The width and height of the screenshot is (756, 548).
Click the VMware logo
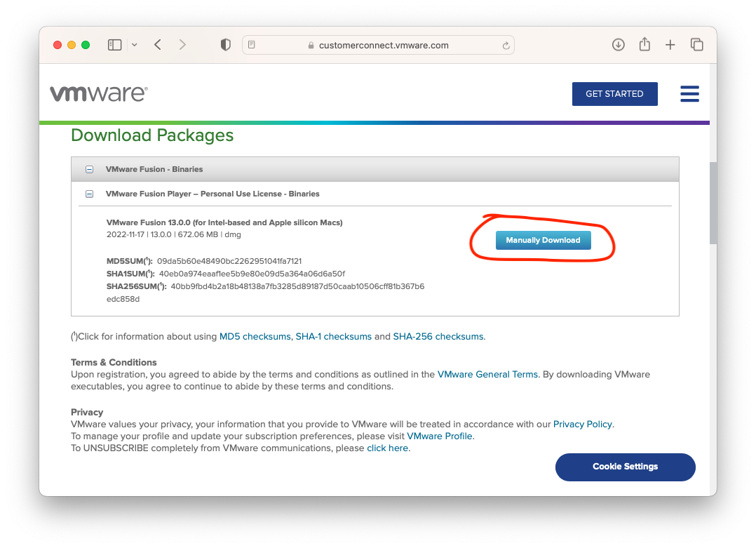click(x=99, y=93)
